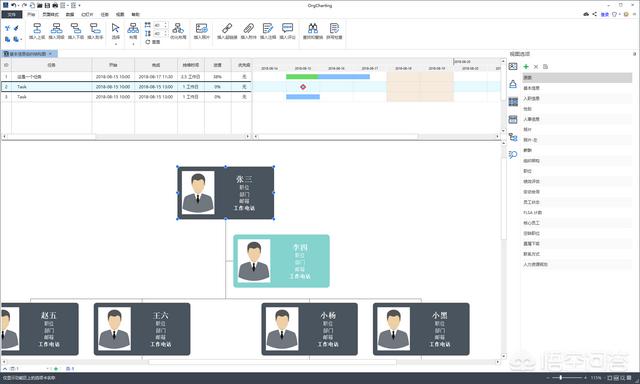Click the insert note icon with pencil
The width and height of the screenshot is (640, 384).
click(x=268, y=28)
